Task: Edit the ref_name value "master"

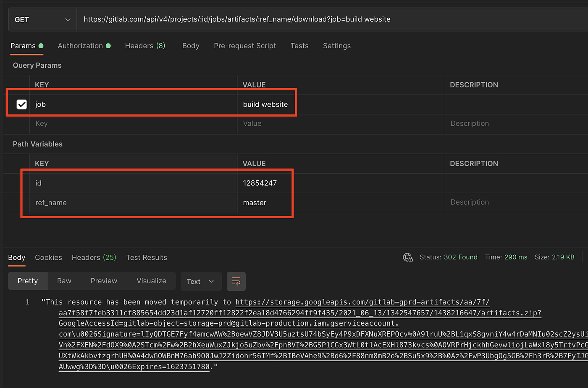Action: (x=254, y=202)
